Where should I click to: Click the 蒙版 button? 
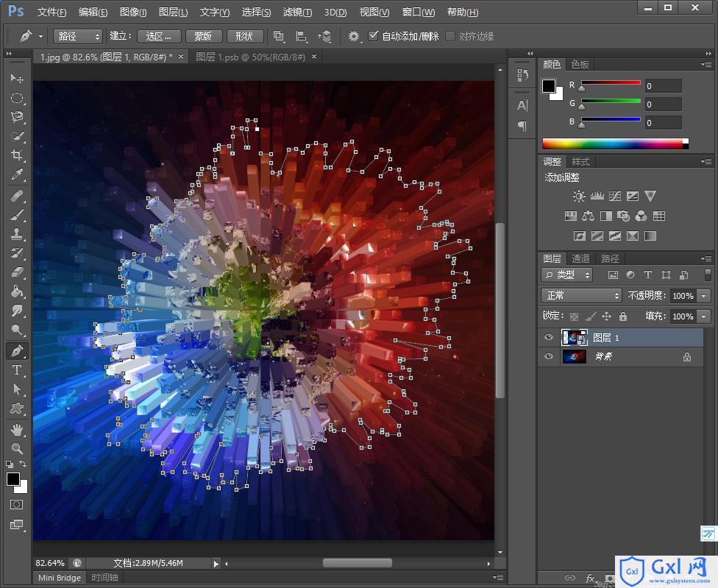pyautogui.click(x=203, y=36)
